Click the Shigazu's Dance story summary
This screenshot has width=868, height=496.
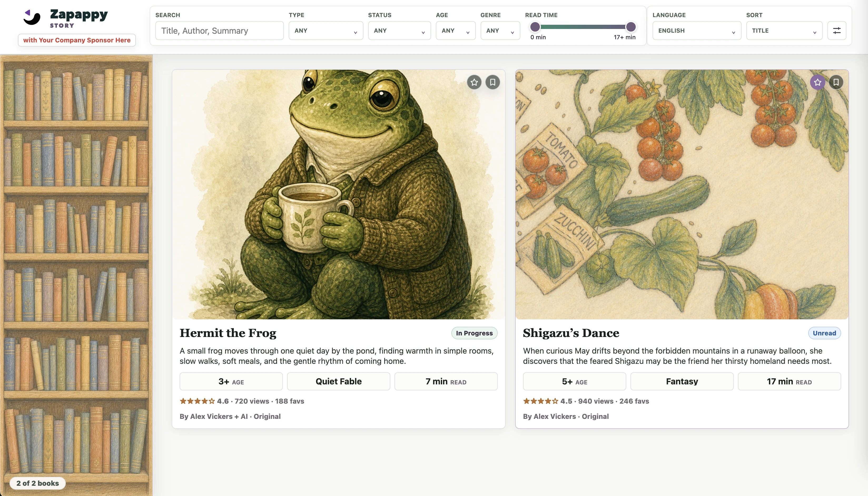pos(677,356)
